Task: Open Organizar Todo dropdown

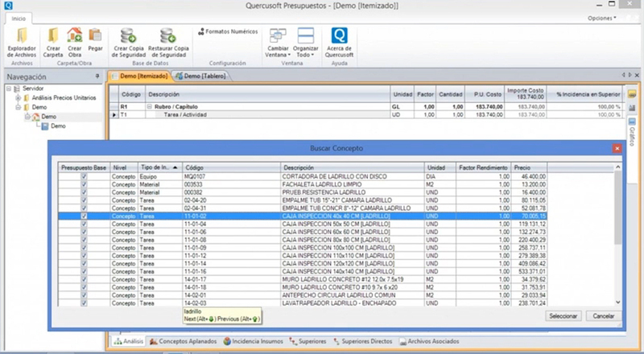Action: (306, 43)
